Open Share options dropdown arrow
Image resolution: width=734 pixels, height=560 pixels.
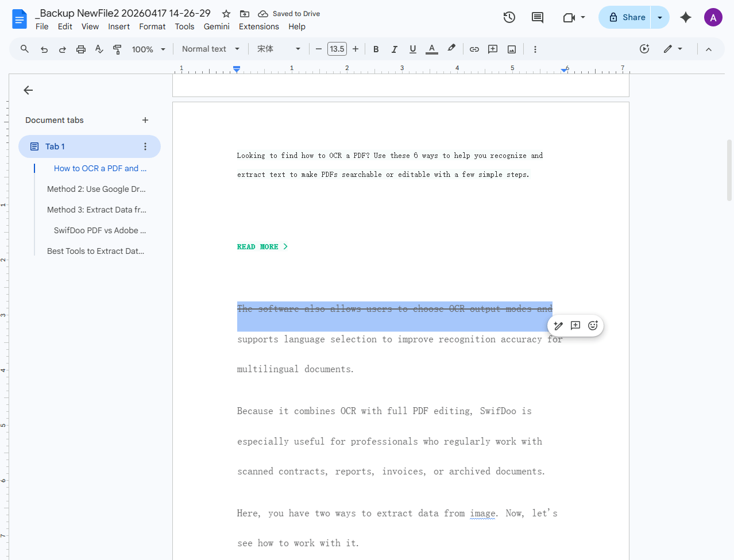coord(660,17)
